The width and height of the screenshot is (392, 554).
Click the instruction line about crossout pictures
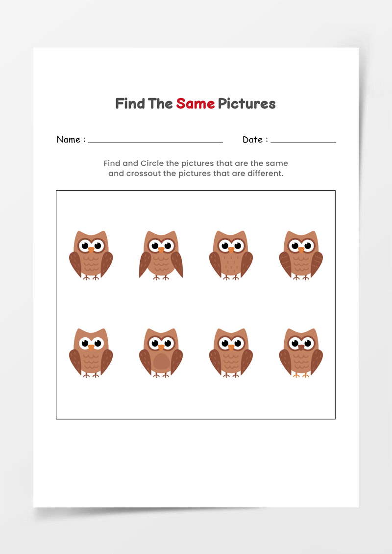coord(196,174)
